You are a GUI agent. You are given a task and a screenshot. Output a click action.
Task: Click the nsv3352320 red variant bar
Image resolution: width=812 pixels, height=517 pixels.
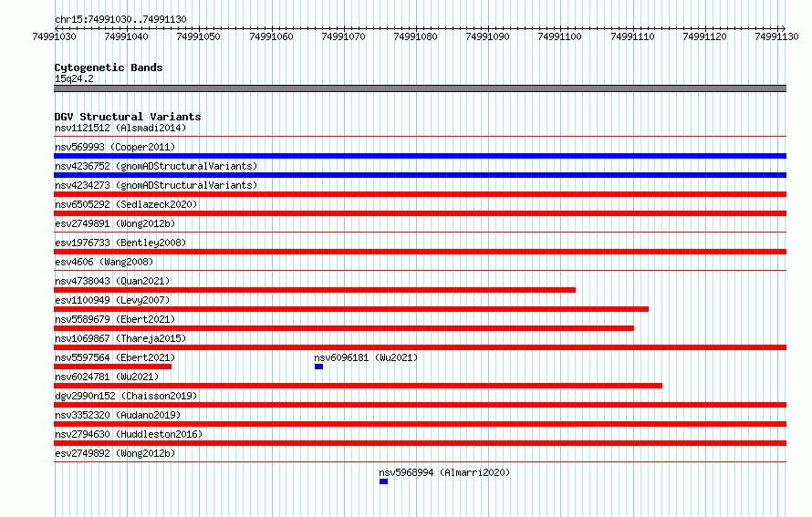[x=420, y=424]
